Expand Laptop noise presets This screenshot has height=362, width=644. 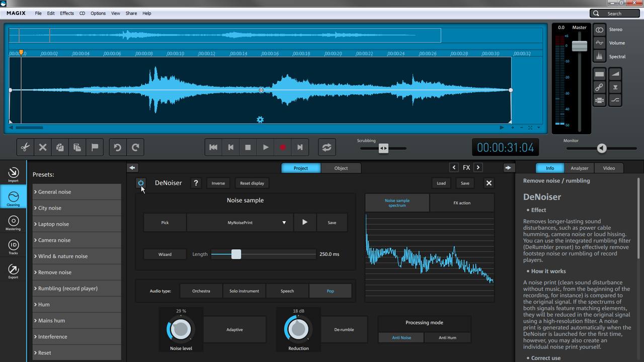click(x=77, y=224)
